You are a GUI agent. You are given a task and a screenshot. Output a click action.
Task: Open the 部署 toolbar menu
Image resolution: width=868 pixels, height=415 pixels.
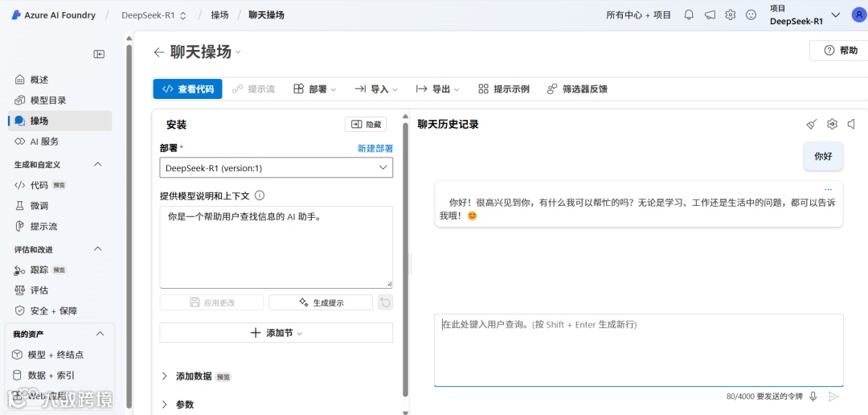tap(314, 88)
